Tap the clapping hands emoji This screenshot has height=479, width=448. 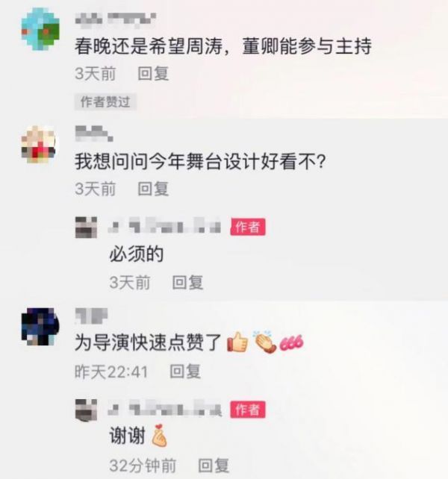[264, 342]
